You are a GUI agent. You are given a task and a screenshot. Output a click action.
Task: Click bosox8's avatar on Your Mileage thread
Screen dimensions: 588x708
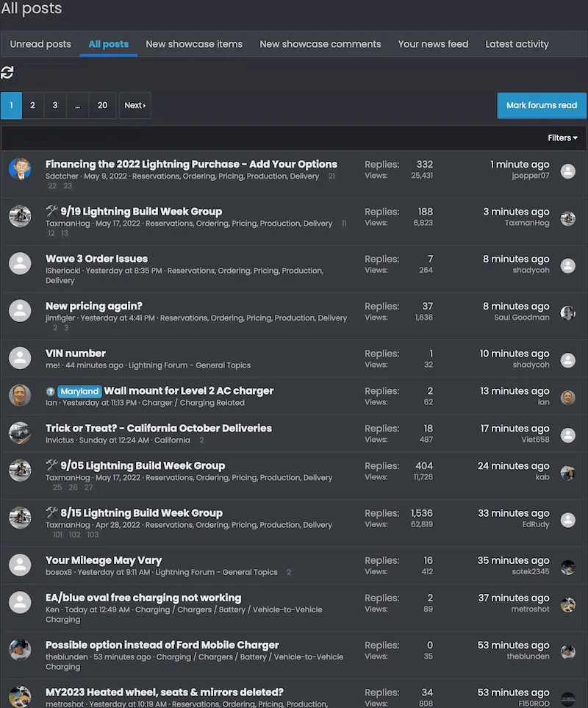(20, 565)
